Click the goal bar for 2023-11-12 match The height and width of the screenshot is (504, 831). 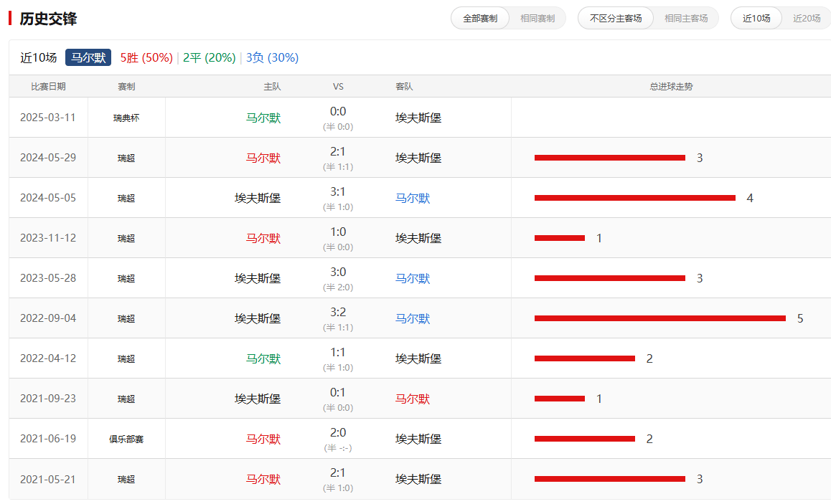tap(559, 238)
